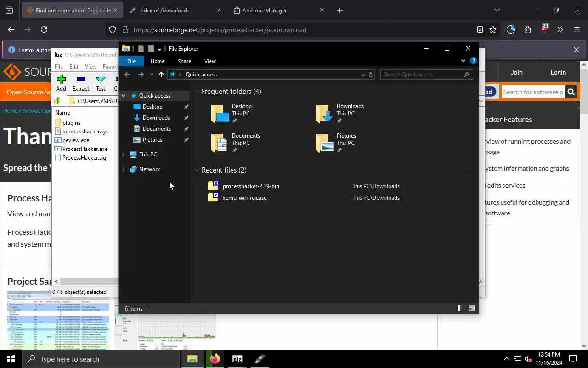588x368 pixels.
Task: Expand the File Explorer ribbon chevron
Action: coord(464,61)
